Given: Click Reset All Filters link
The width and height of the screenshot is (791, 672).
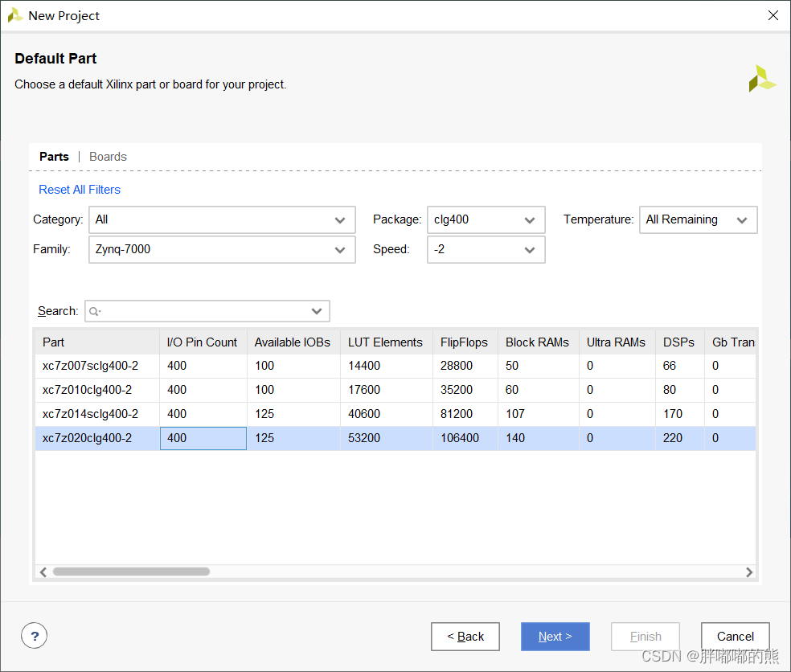Looking at the screenshot, I should click(80, 190).
